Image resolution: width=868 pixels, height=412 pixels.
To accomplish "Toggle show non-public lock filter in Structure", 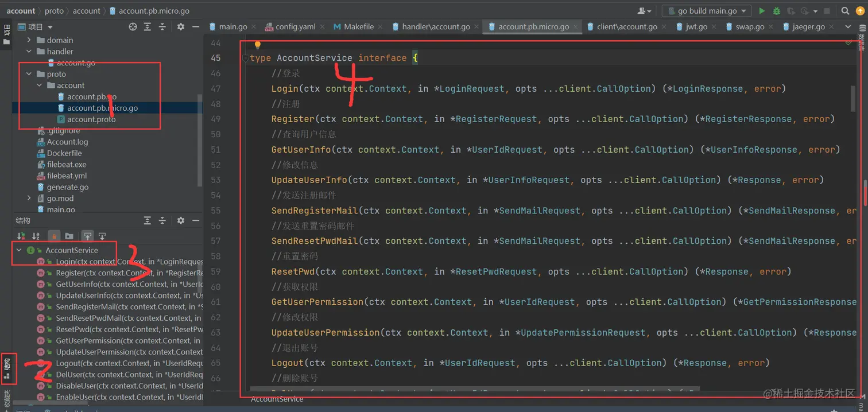I will pos(54,236).
